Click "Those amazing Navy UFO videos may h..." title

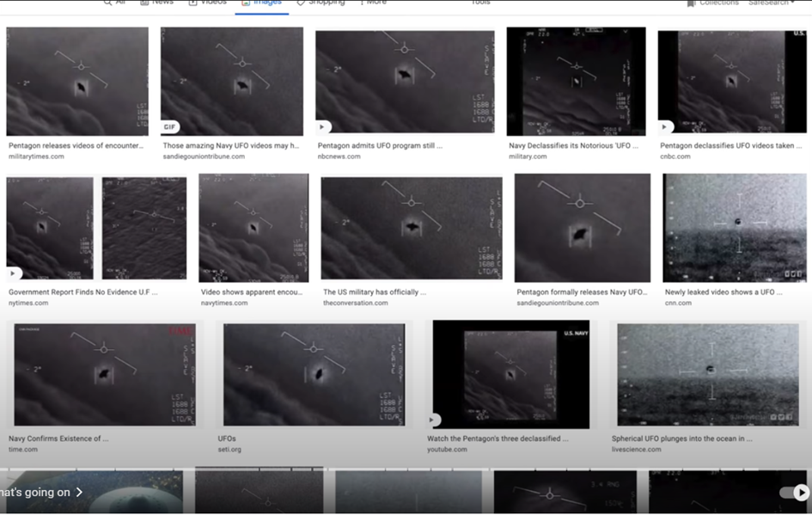(231, 145)
